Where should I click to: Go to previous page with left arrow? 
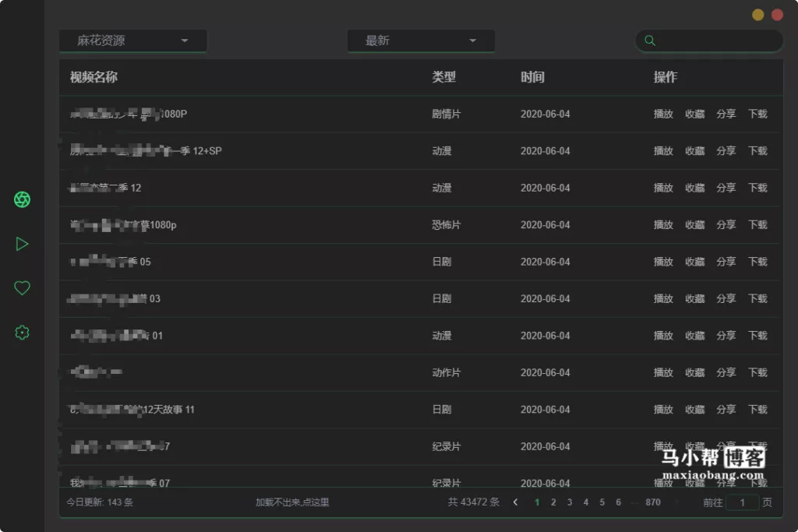coord(516,502)
